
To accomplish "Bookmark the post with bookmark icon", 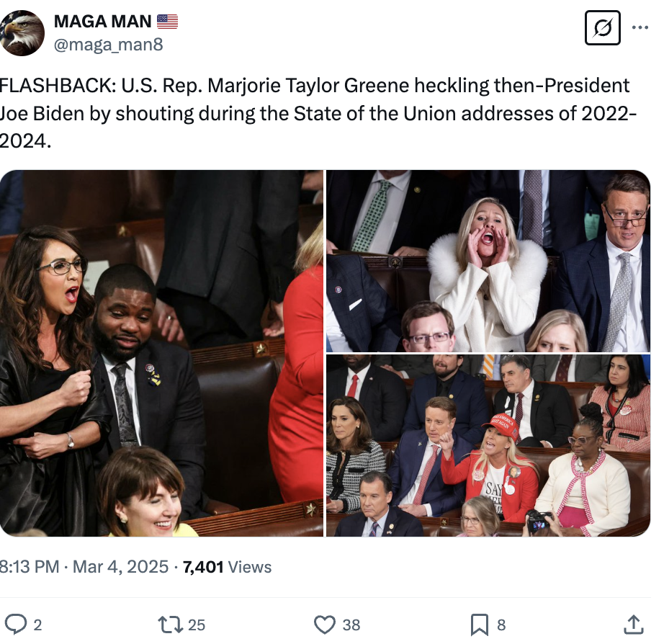I will coord(480,625).
